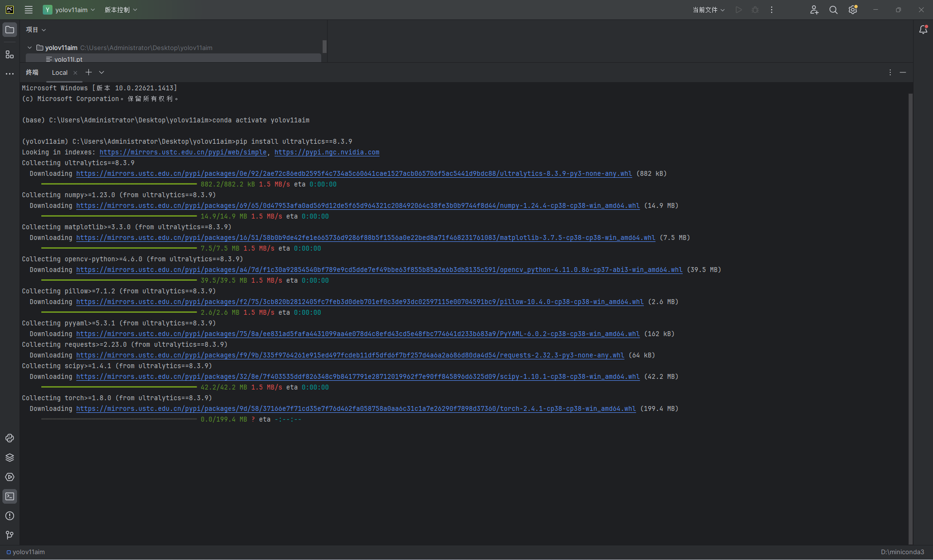This screenshot has width=933, height=560.
Task: Open the Python Console tool window
Action: pos(10,438)
